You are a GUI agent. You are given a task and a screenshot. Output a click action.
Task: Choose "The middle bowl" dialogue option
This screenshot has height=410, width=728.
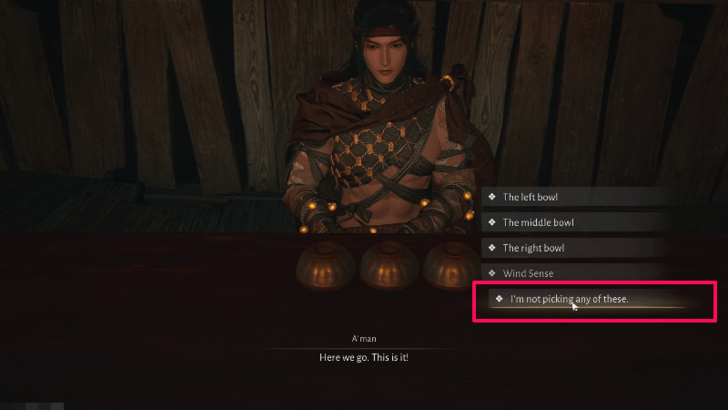pos(576,222)
